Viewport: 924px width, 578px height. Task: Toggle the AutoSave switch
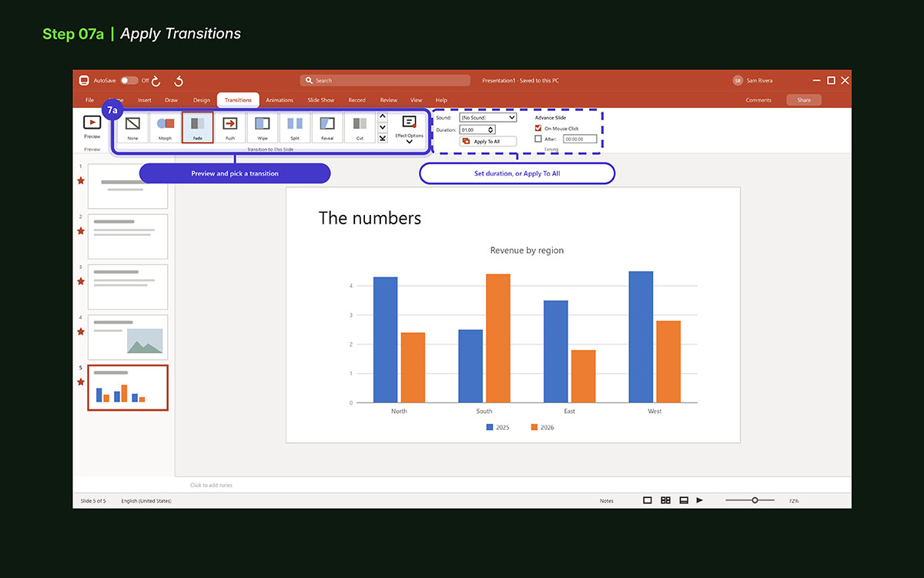(x=129, y=80)
